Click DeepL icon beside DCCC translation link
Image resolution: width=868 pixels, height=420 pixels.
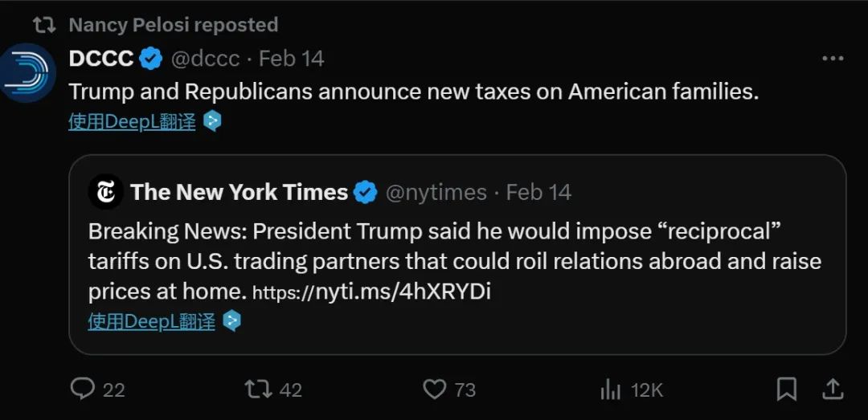(x=211, y=121)
